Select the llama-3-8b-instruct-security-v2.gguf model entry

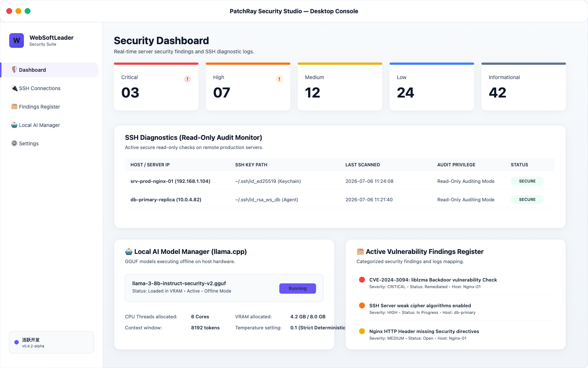[x=224, y=288]
